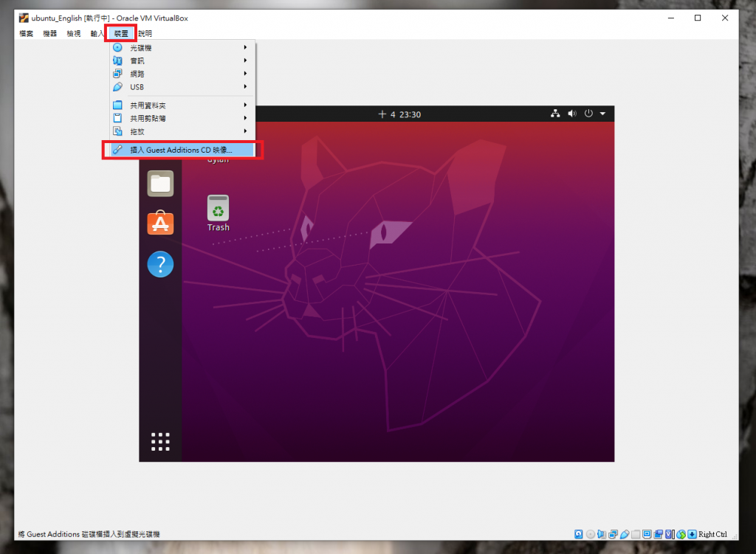Expand the 共用剪貼簿 submenu arrow
The image size is (756, 554).
tap(245, 118)
